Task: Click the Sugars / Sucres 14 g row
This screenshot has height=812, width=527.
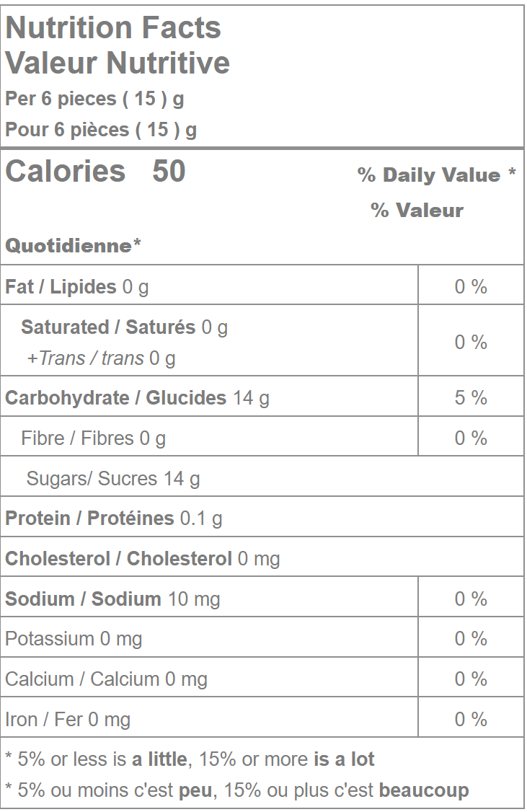Action: click(x=113, y=479)
